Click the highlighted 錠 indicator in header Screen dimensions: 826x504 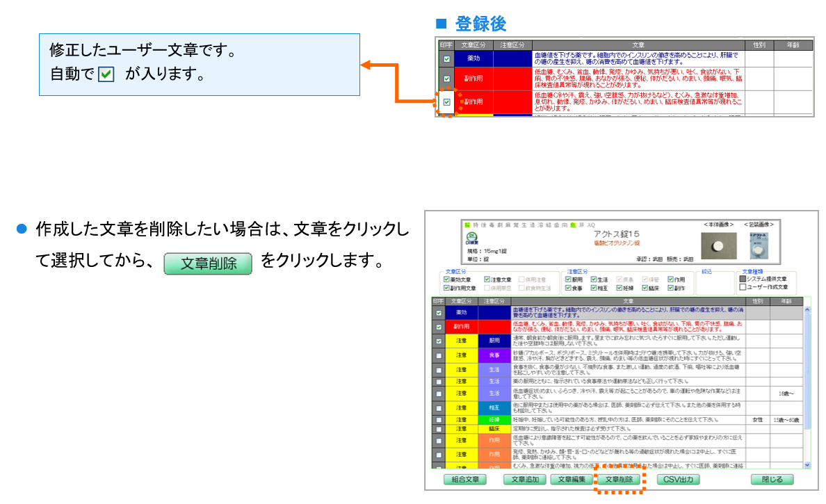(x=467, y=225)
